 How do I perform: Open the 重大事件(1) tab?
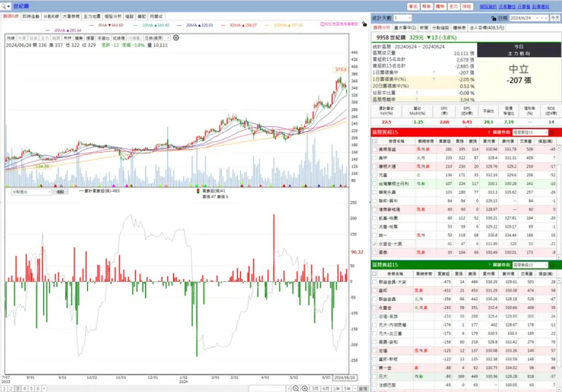(405, 27)
